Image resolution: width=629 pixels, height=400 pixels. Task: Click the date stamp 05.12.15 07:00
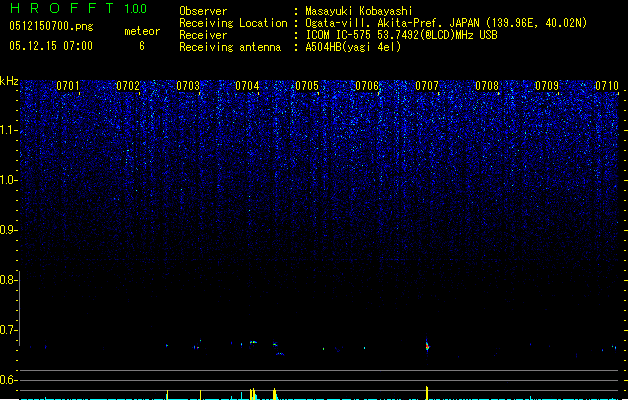point(51,46)
